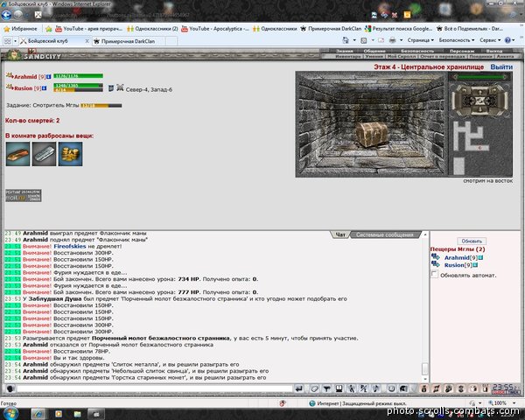Image resolution: width=525 pixels, height=420 pixels.
Task: Open Всё о Подземельях bookmark
Action: coord(470,29)
